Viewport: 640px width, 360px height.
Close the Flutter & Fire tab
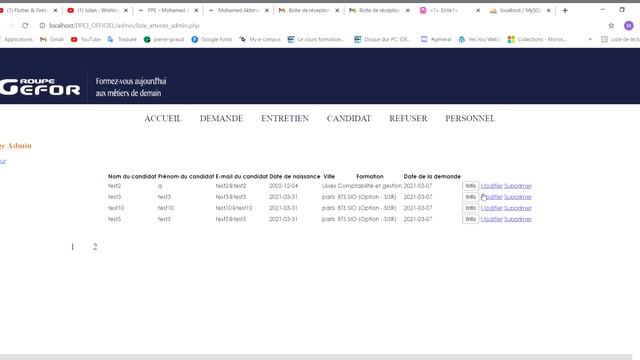tap(55, 10)
